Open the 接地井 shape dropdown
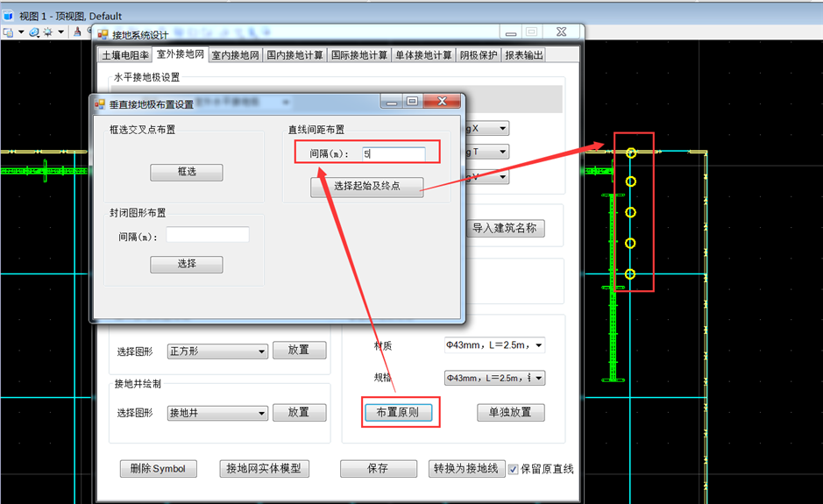Image resolution: width=823 pixels, height=504 pixels. coord(217,413)
